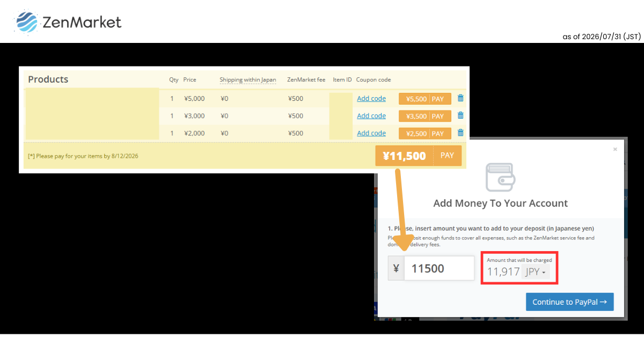644x337 pixels.
Task: Click the Add Money To Your Account heading
Action: 500,203
